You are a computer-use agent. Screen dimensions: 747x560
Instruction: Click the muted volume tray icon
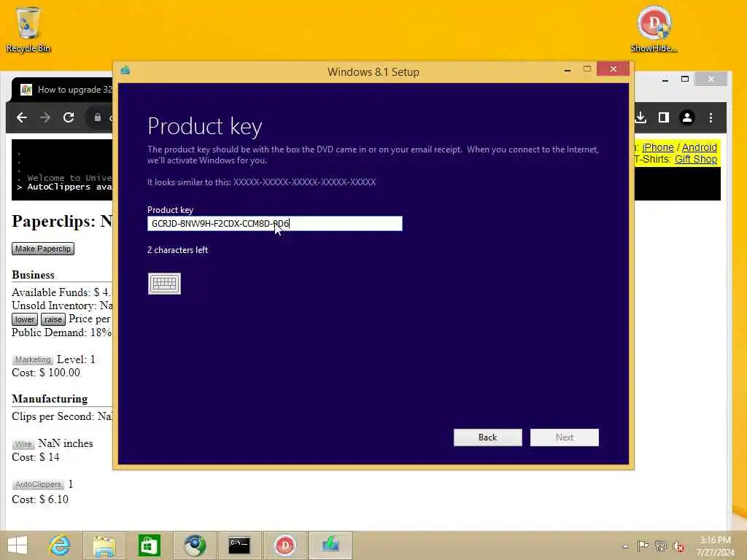pyautogui.click(x=678, y=546)
